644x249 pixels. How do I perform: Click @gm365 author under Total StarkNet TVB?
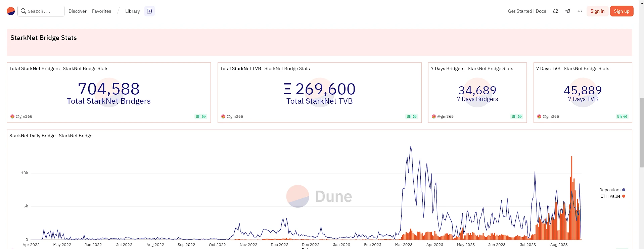coord(235,116)
